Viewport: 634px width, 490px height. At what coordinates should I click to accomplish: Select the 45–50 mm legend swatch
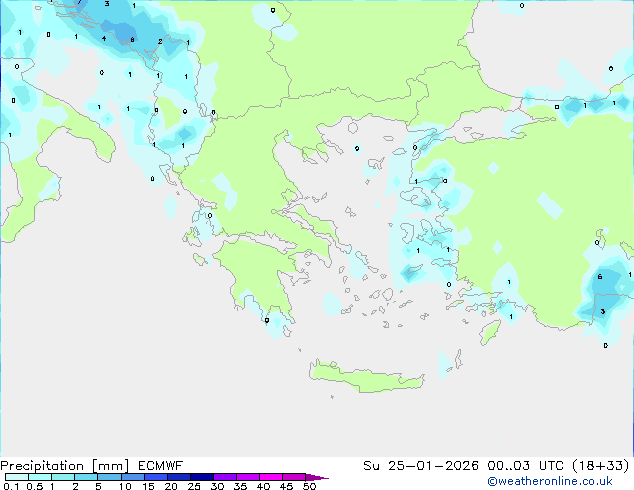pos(294,477)
